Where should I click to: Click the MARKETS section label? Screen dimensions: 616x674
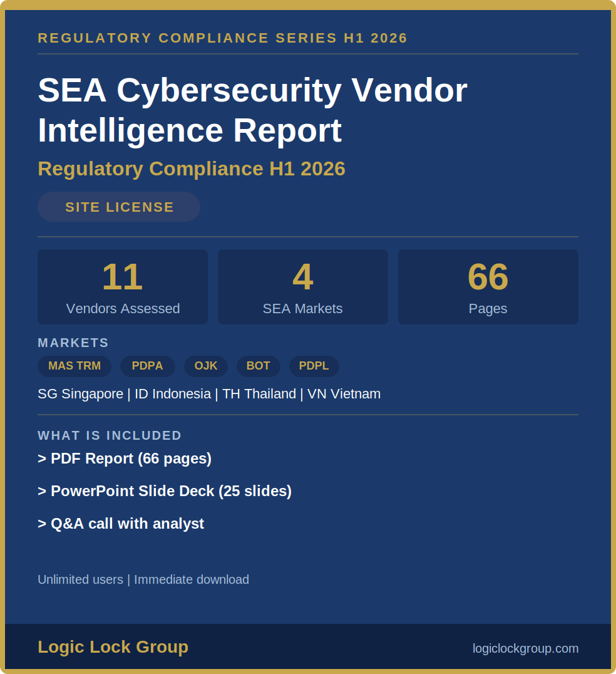(x=73, y=343)
